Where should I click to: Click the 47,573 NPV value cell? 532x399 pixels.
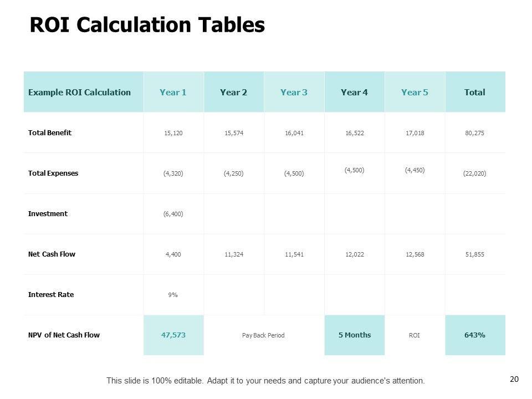[173, 335]
